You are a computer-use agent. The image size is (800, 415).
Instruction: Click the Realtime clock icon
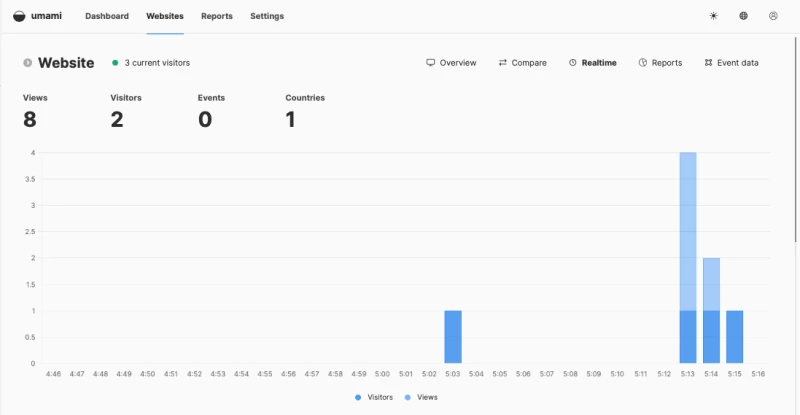(572, 63)
